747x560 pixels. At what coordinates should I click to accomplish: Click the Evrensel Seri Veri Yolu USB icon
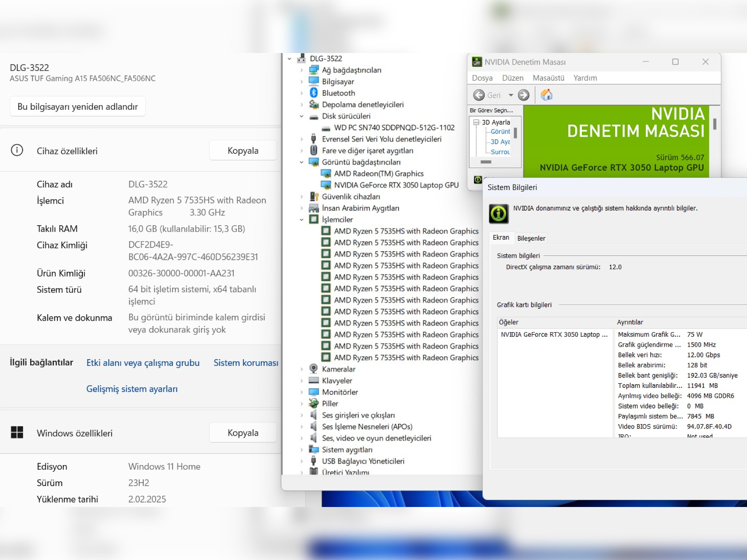[314, 139]
